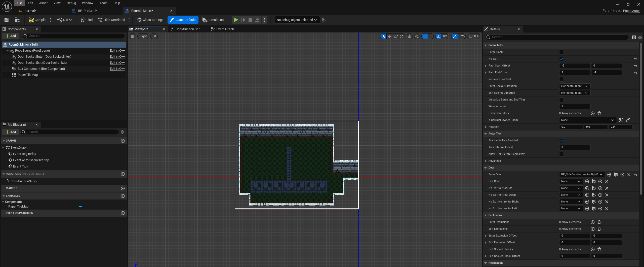Select the rotate transform tool
The height and width of the screenshot is (267, 644).
coord(396,36)
